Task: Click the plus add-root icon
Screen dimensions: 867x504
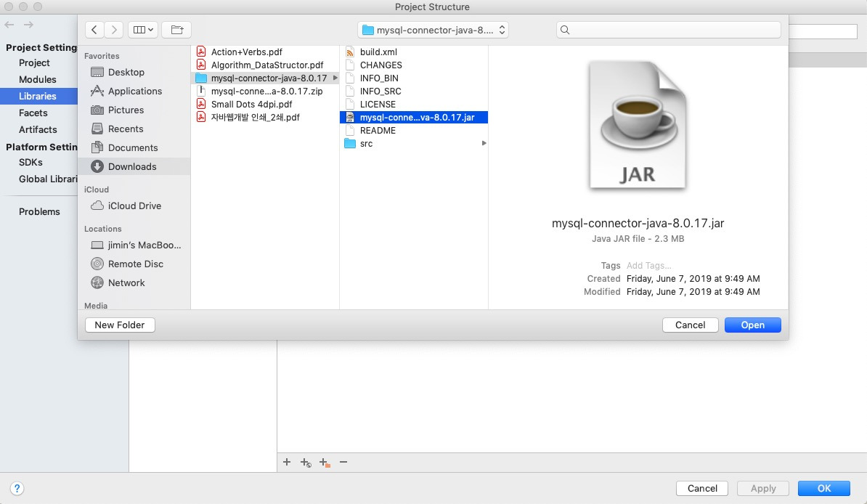Action: coord(287,462)
